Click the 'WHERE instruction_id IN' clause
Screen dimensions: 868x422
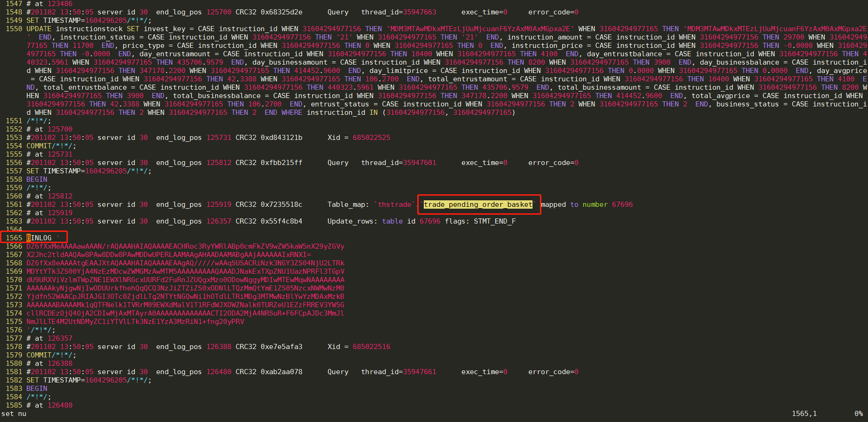(329, 112)
